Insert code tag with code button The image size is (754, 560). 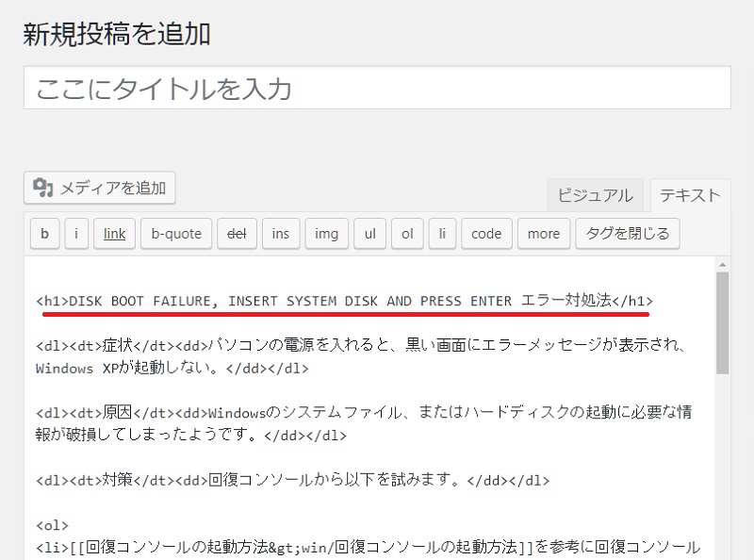(x=486, y=234)
